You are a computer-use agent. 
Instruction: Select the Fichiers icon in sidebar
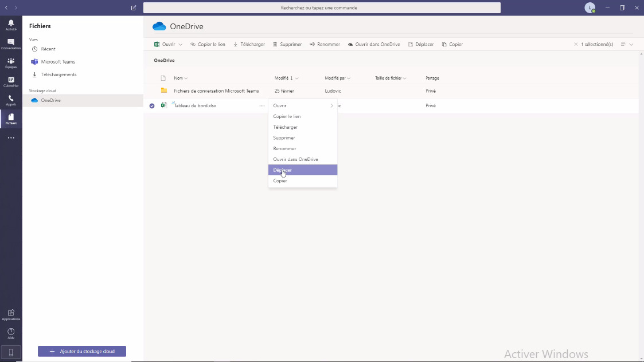pos(11,119)
